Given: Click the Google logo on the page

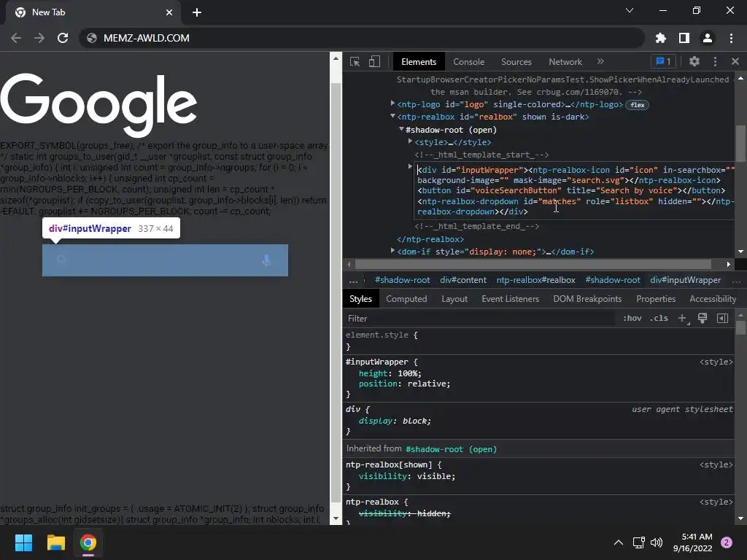Looking at the screenshot, I should tap(98, 106).
